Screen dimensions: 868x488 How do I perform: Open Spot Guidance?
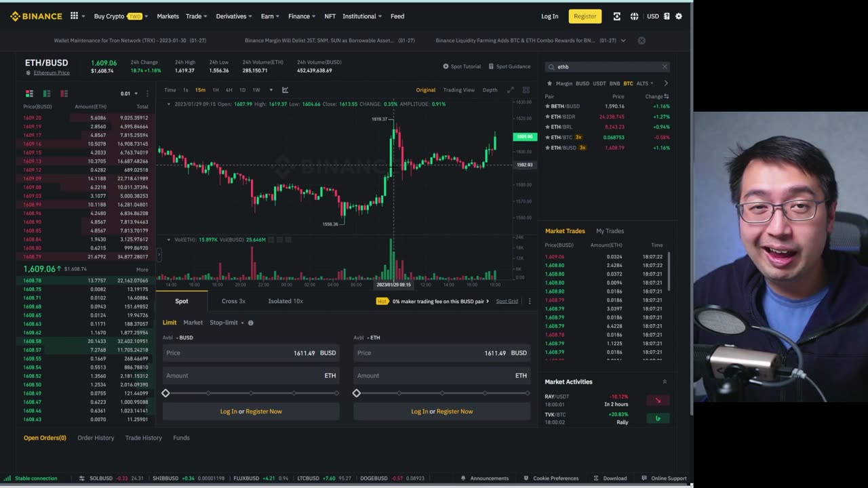pyautogui.click(x=509, y=66)
